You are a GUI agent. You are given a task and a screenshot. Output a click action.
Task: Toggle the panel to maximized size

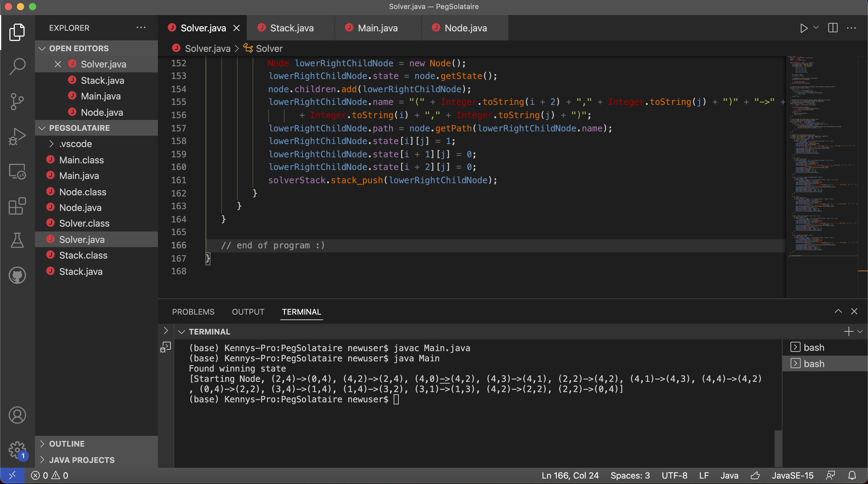(838, 311)
